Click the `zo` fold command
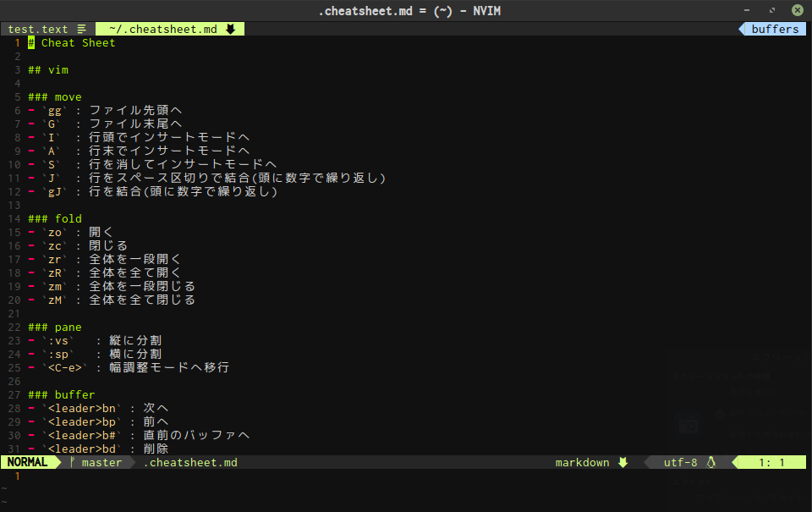 (x=55, y=232)
